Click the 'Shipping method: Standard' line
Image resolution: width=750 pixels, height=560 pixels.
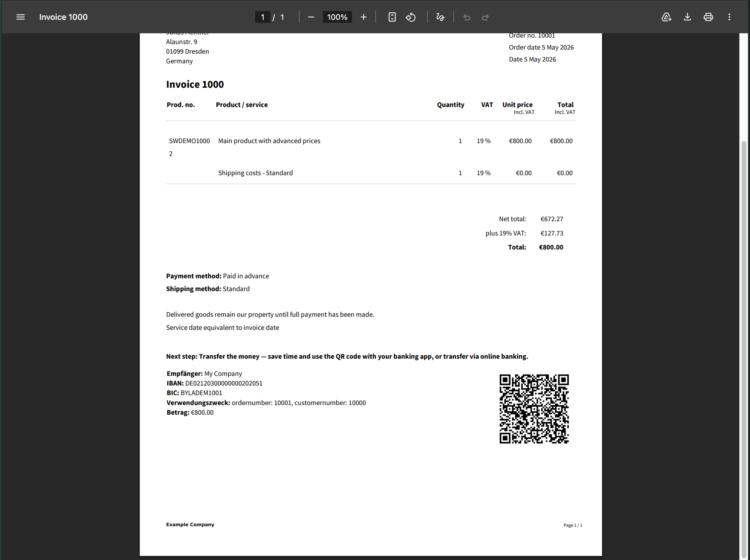coord(208,289)
